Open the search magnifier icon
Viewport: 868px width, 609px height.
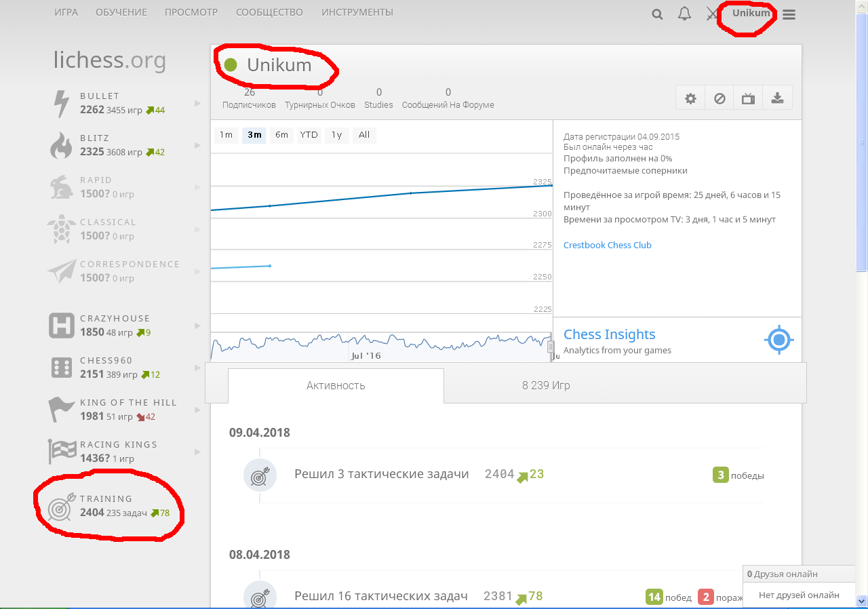[657, 14]
